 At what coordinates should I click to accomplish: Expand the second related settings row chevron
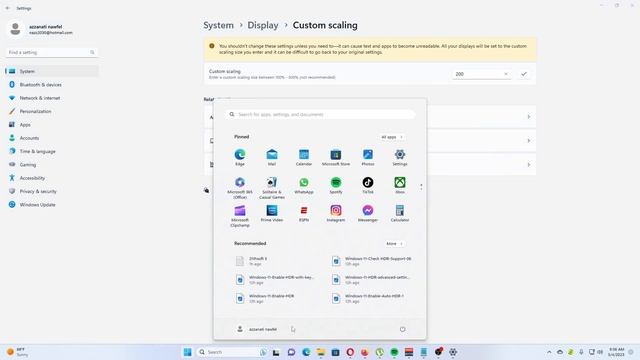529,140
